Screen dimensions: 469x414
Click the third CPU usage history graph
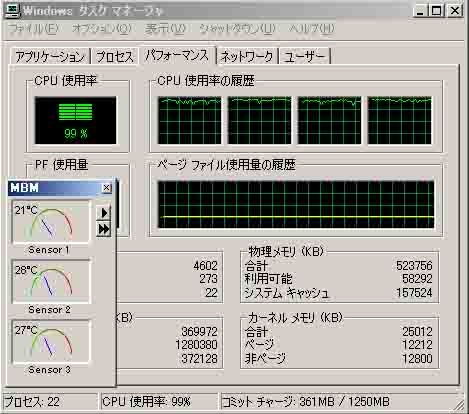329,120
